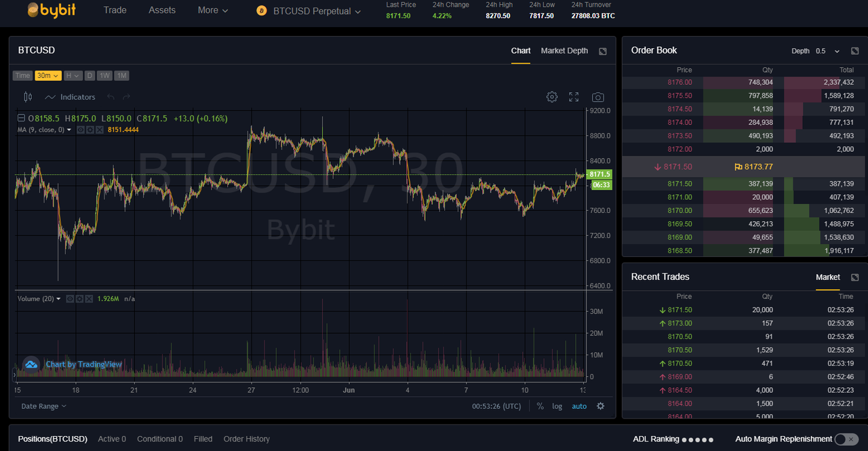This screenshot has height=451, width=868.
Task: Open the Conditional 0 orders tab
Action: tap(159, 439)
